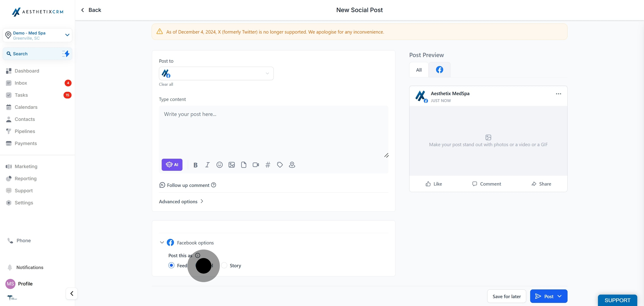The width and height of the screenshot is (644, 306).
Task: Switch to the All preview tab
Action: pyautogui.click(x=419, y=70)
